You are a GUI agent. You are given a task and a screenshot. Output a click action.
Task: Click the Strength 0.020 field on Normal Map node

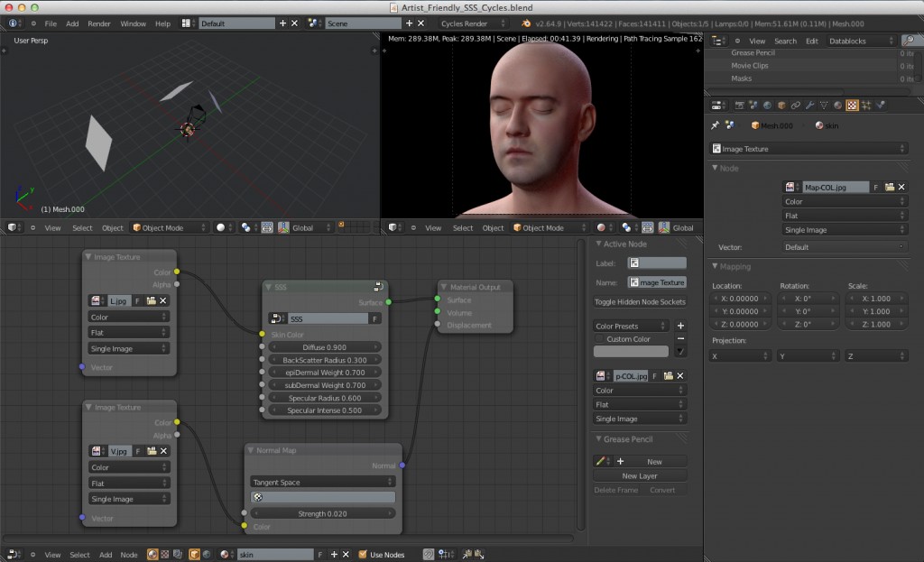pyautogui.click(x=322, y=513)
